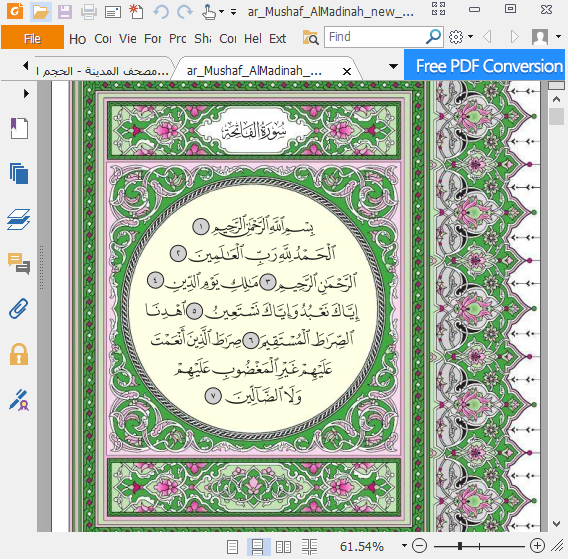Open the Bookmarks panel

[19, 128]
